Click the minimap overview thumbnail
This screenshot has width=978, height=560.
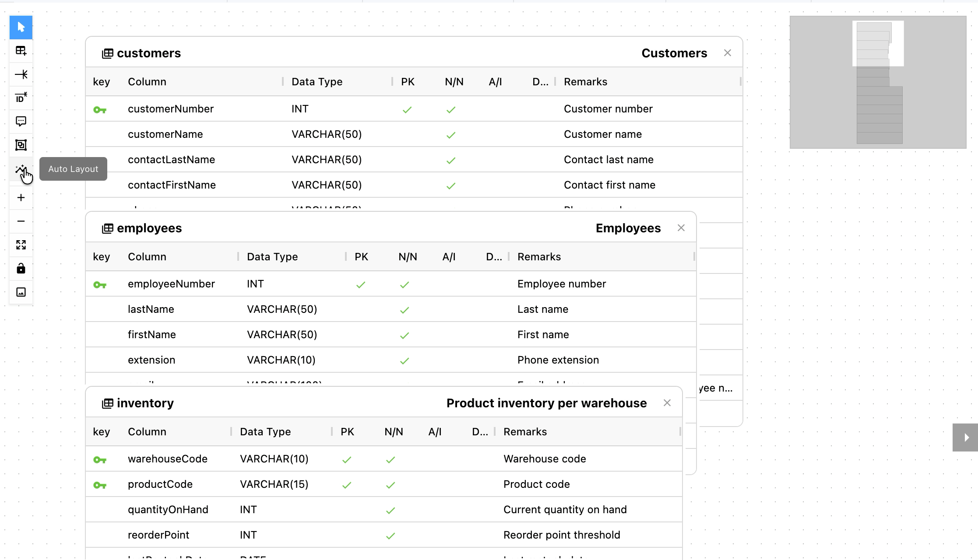tap(878, 82)
